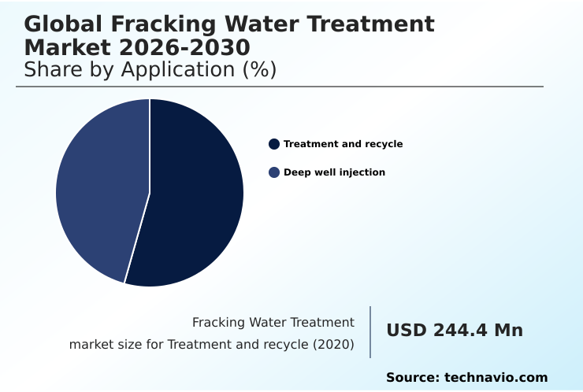Click the 'USD 244.4 Mn' market value
The width and height of the screenshot is (583, 392).
(x=455, y=331)
